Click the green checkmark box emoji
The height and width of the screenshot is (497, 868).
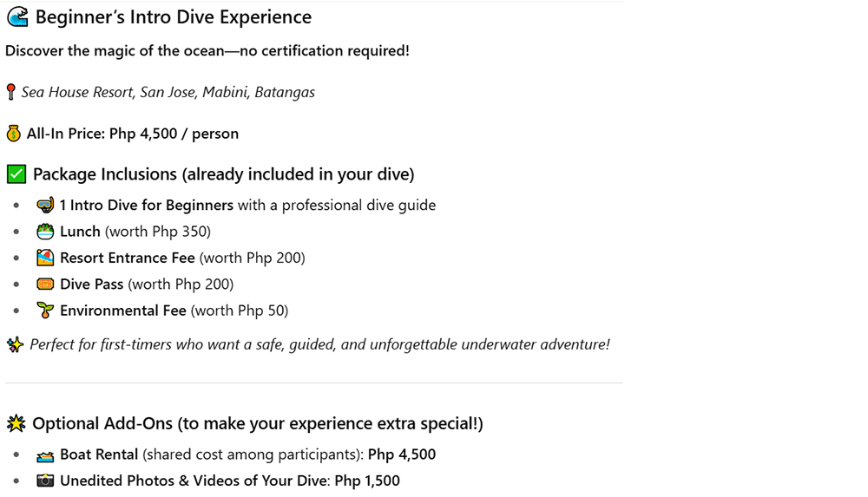pyautogui.click(x=16, y=174)
